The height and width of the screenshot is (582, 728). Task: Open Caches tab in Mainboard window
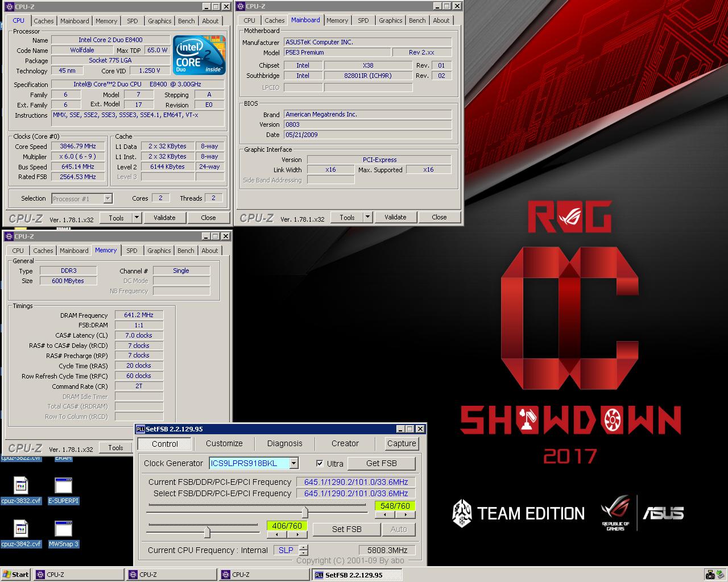click(274, 20)
